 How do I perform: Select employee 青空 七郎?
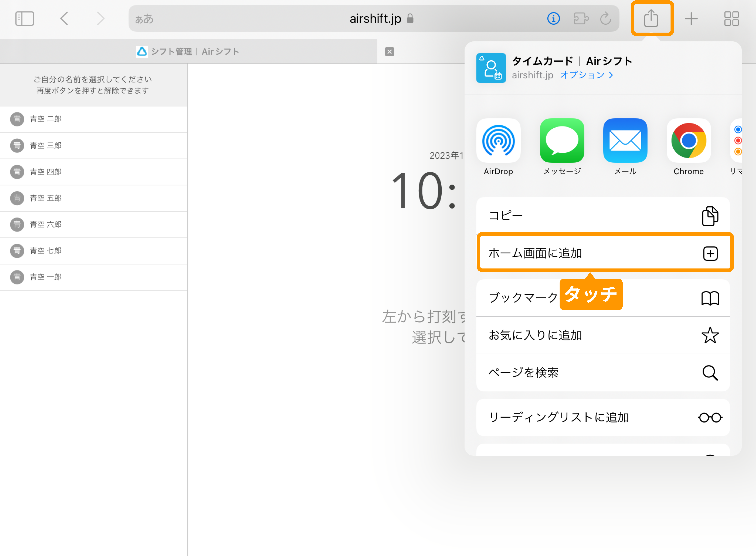94,251
